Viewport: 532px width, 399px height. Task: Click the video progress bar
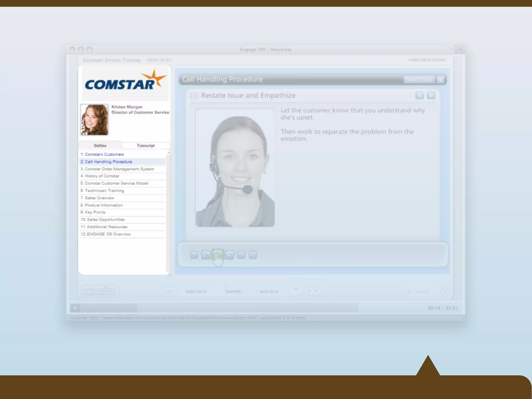[220, 308]
